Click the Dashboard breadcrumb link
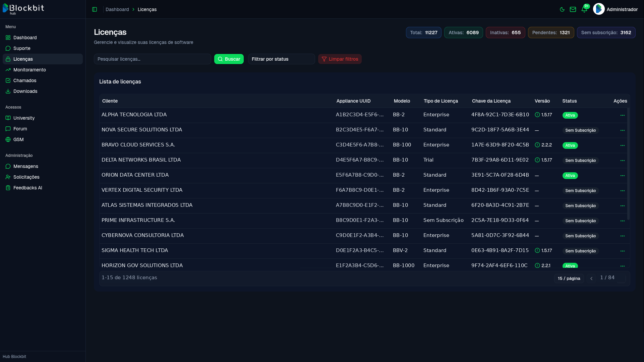 tap(117, 9)
